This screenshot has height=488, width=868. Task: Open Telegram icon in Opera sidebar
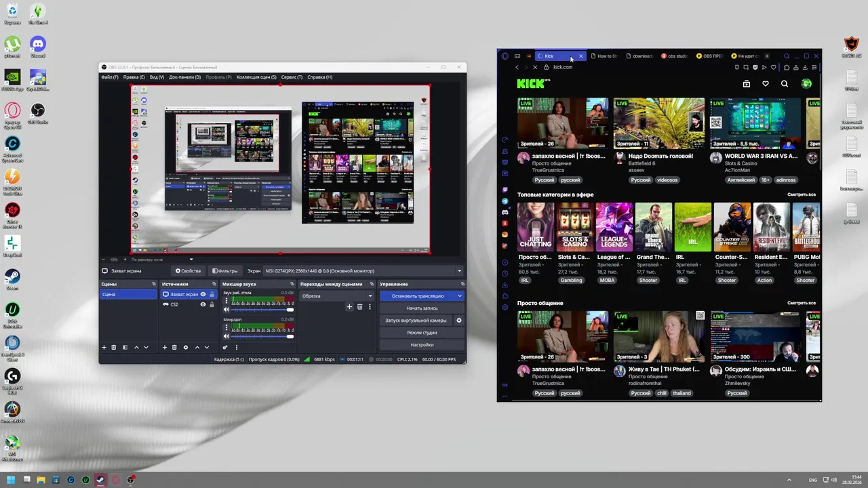tap(505, 201)
